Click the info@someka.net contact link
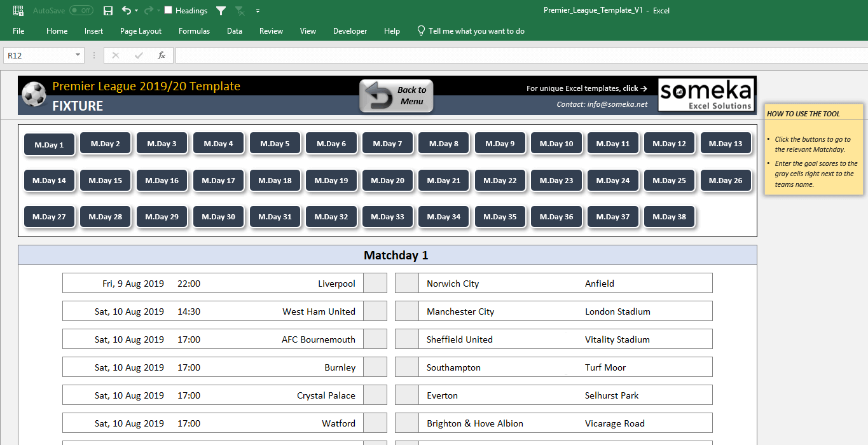The image size is (868, 445). (602, 104)
